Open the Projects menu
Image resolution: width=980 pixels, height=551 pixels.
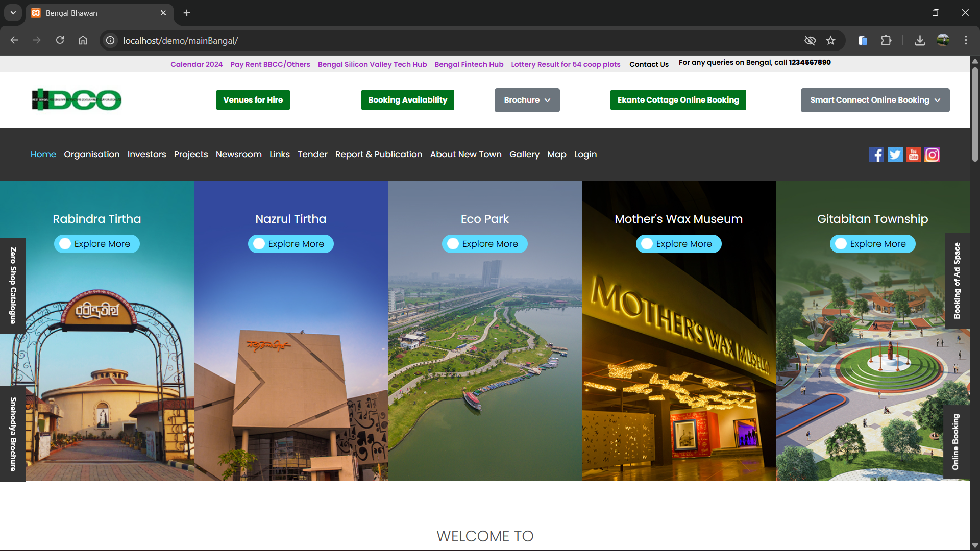click(x=191, y=154)
